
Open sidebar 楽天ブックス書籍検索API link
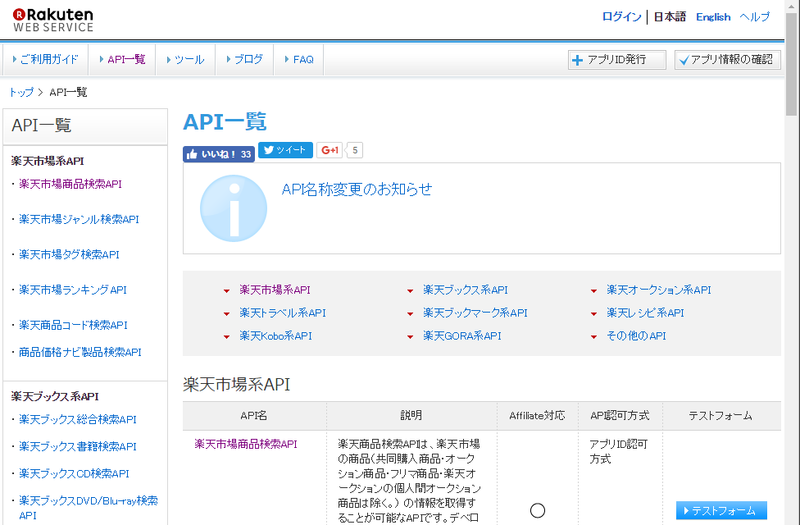(78, 446)
